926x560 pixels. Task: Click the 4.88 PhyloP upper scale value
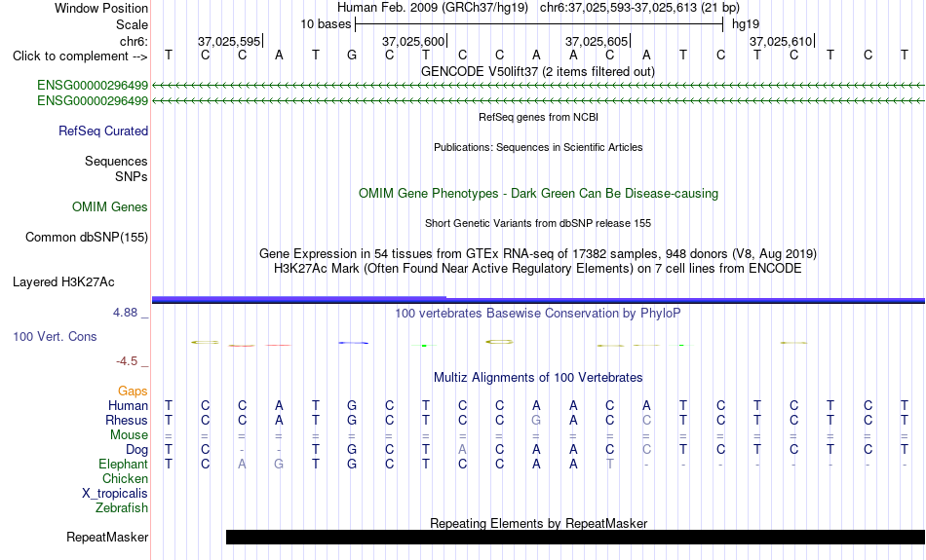pos(125,313)
